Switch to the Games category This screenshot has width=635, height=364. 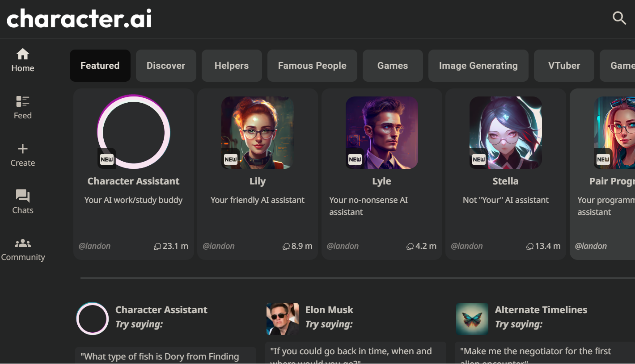pos(392,66)
